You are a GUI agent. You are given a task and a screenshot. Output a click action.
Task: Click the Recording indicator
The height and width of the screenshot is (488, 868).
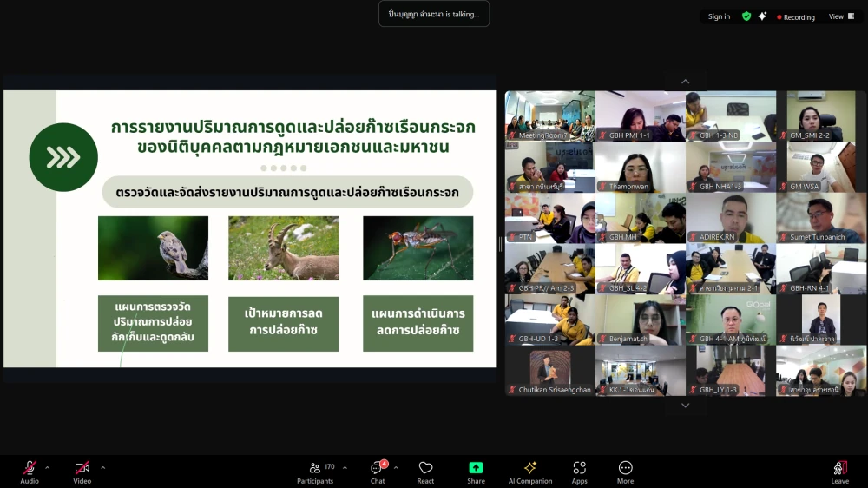(x=796, y=17)
